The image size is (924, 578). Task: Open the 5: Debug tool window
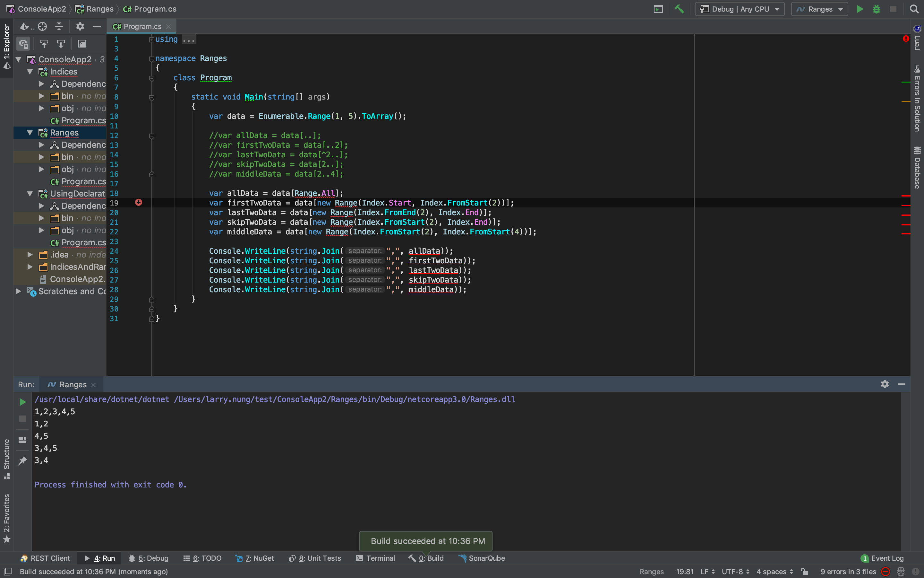coord(148,558)
